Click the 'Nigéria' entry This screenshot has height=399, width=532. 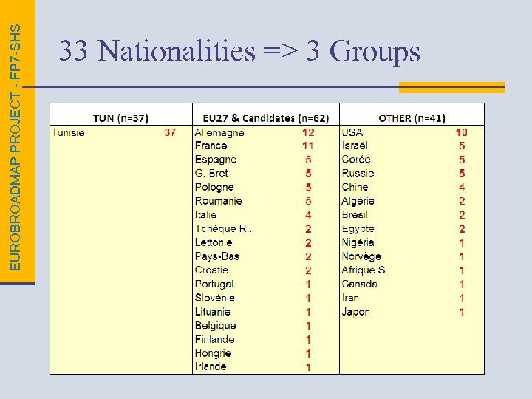358,242
